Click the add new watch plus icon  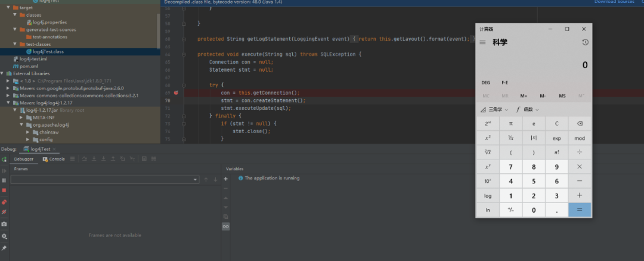(225, 179)
